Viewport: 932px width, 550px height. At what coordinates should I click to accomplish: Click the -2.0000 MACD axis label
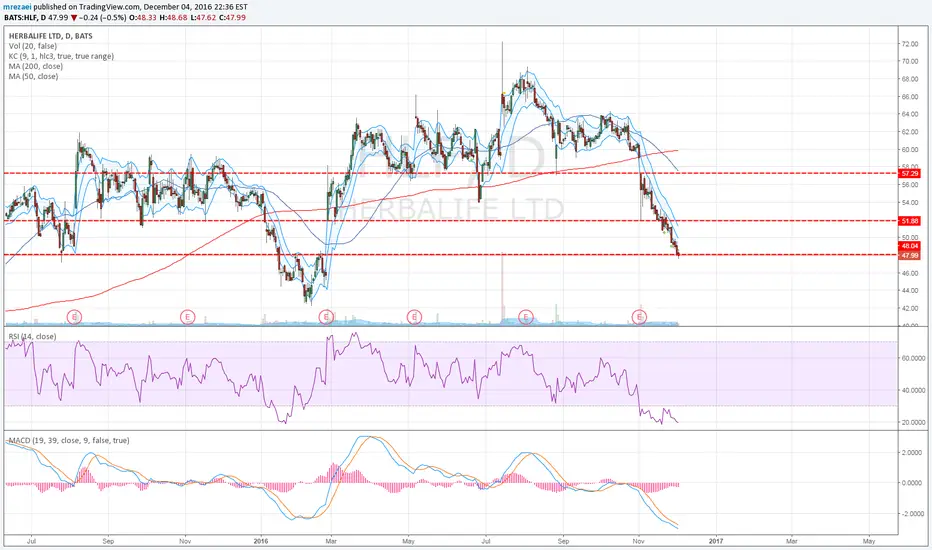tap(912, 514)
